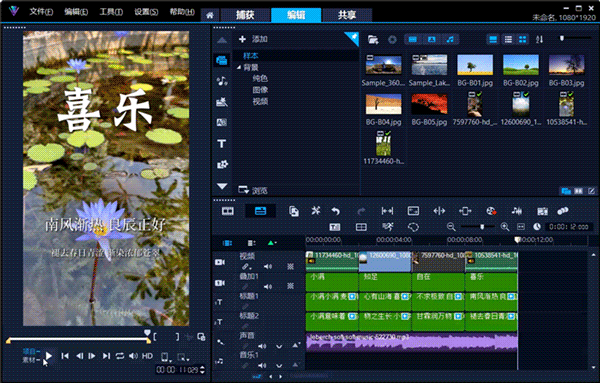
Task: Switch timeline to Storyboard view
Action: [x=228, y=211]
